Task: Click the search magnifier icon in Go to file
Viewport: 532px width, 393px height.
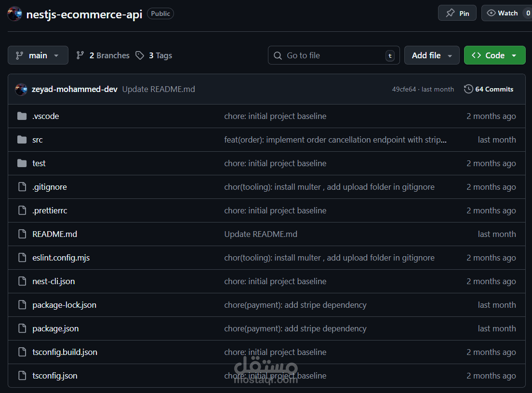Action: 278,55
